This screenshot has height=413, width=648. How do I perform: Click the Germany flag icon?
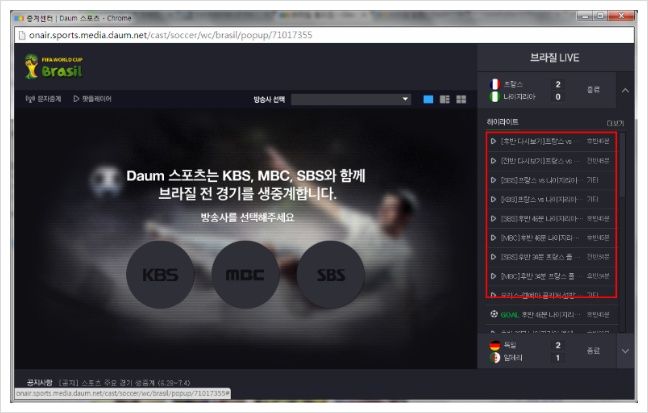[495, 345]
